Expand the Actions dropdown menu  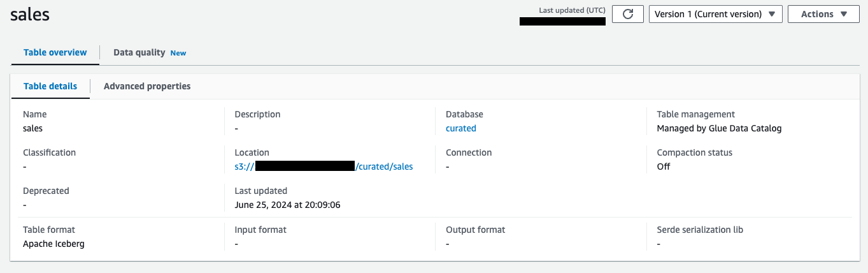pyautogui.click(x=823, y=14)
